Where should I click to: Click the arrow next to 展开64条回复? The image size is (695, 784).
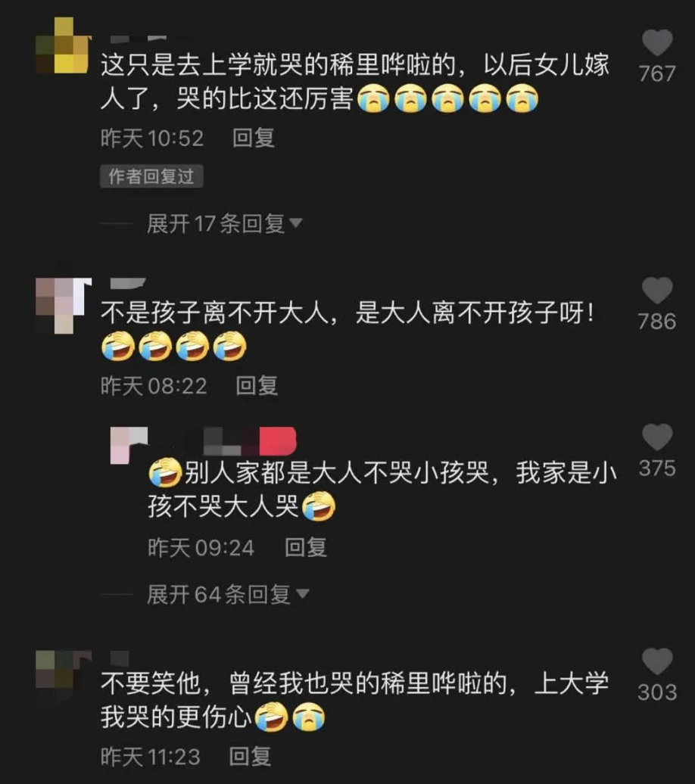[302, 593]
